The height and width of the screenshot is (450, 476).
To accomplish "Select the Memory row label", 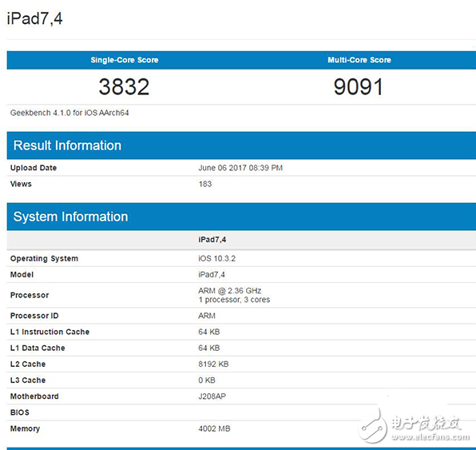I will point(25,428).
